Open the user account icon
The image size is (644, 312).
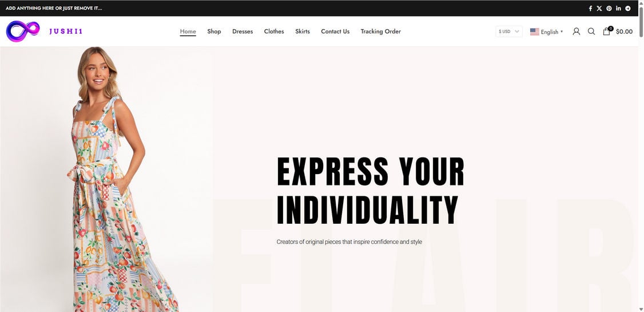click(577, 31)
